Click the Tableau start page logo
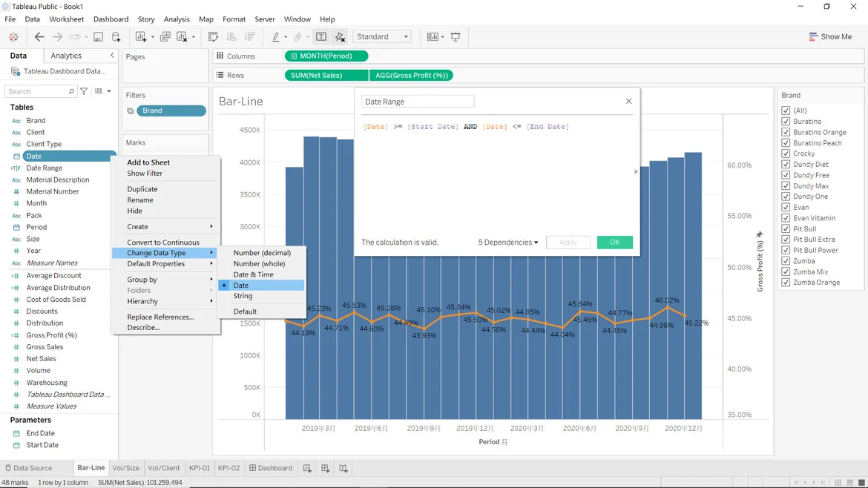 (x=13, y=37)
